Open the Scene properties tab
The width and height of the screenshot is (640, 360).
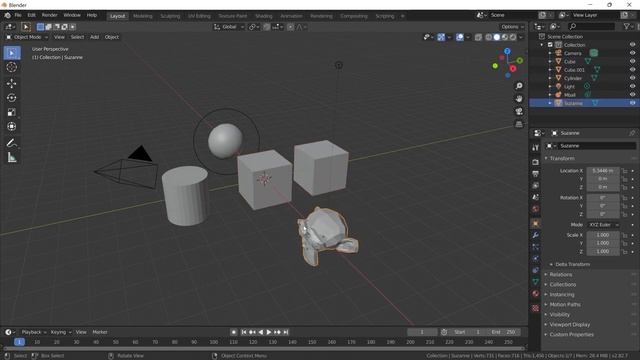click(x=536, y=197)
